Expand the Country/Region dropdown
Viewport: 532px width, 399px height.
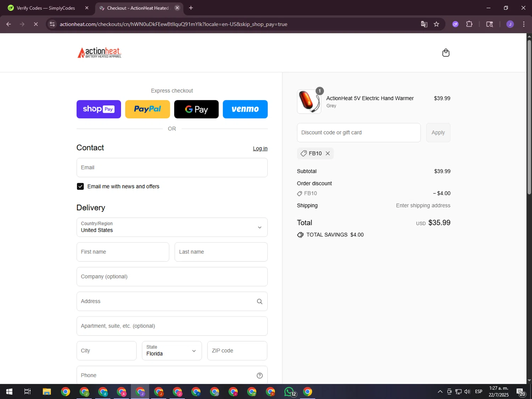pyautogui.click(x=172, y=227)
